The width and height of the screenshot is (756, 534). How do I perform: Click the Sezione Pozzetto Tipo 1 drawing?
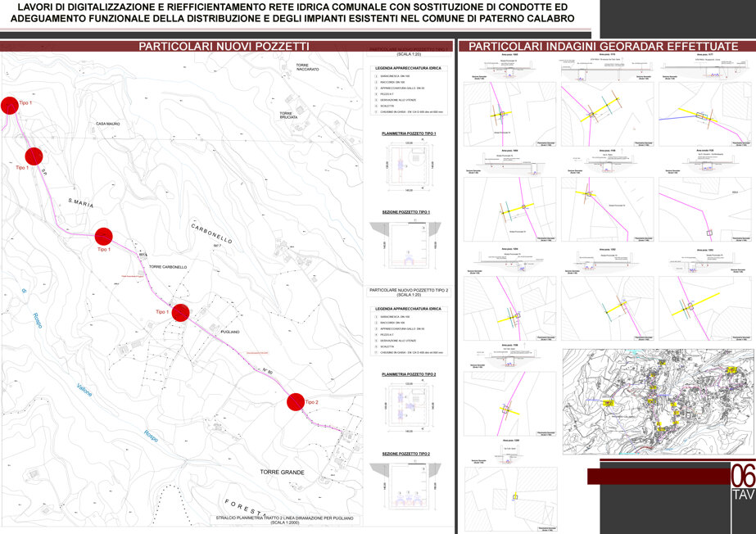[x=405, y=246]
